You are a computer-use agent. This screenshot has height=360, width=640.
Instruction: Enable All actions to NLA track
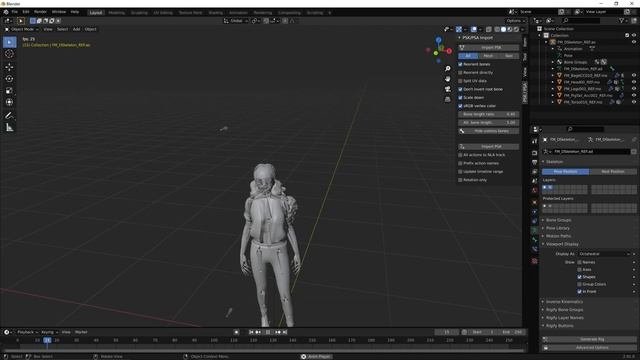tap(460, 155)
